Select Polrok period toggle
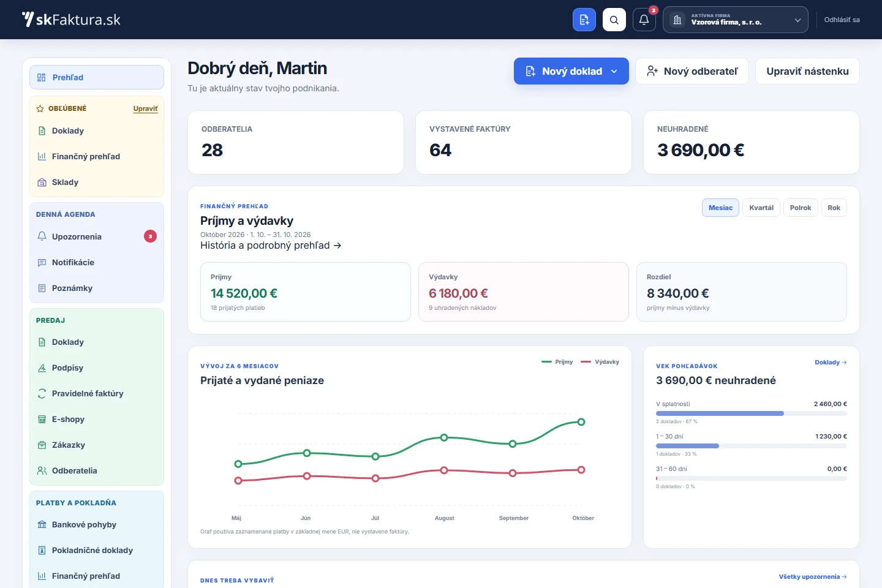Image resolution: width=882 pixels, height=588 pixels. tap(800, 208)
